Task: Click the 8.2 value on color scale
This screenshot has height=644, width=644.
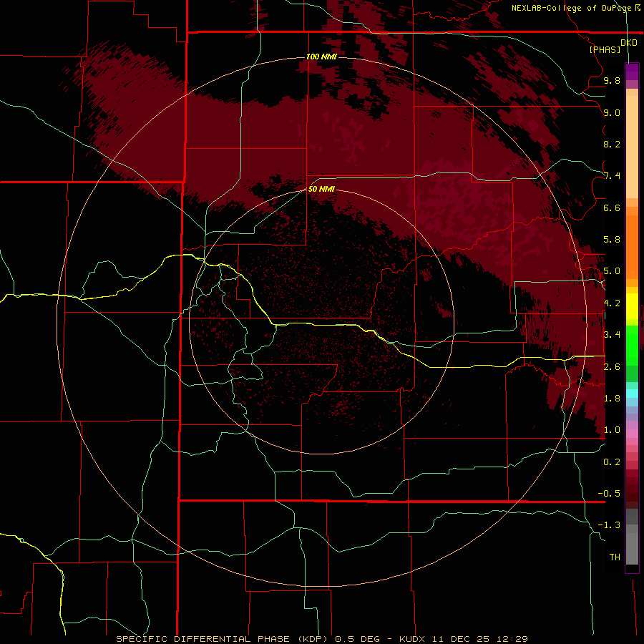Action: (612, 144)
